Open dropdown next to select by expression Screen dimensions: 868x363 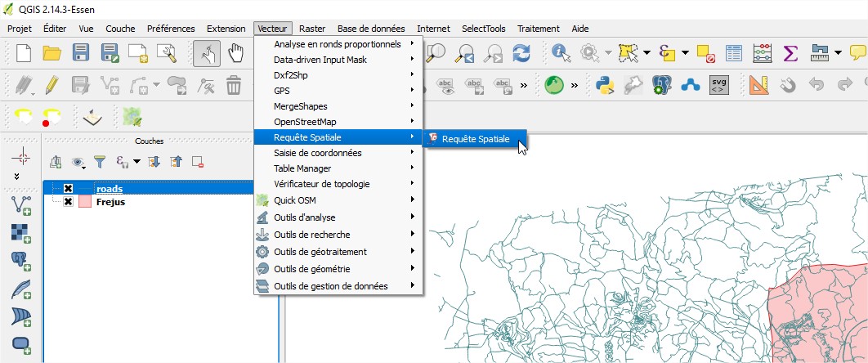[685, 53]
